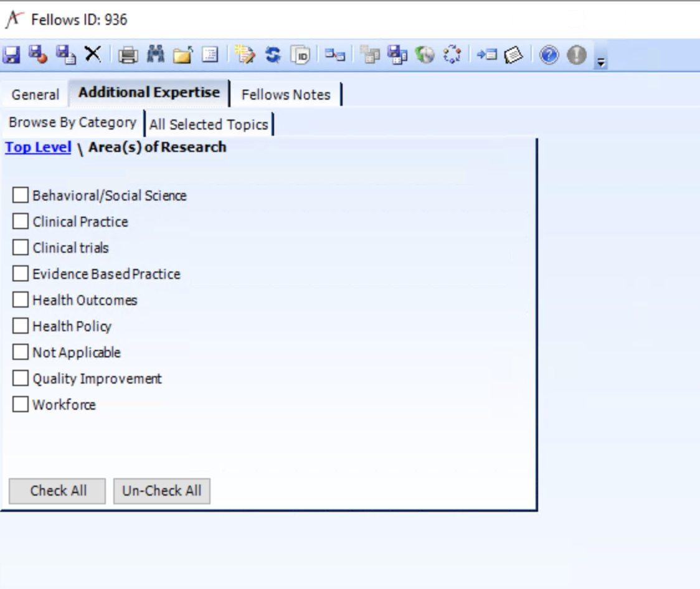700x589 pixels.
Task: Open Find using the binoculars icon
Action: [x=155, y=55]
